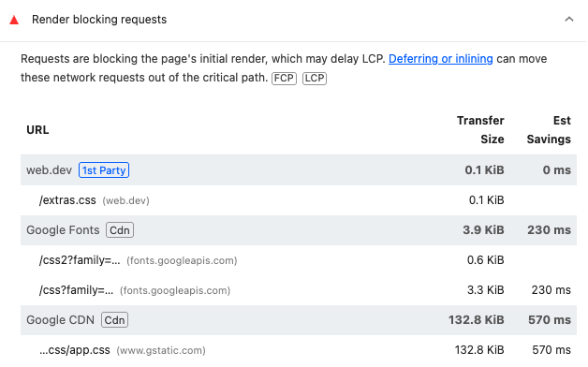Click the 0.6 KiB transfer size cell
Screen dimensions: 588x367
pyautogui.click(x=485, y=260)
